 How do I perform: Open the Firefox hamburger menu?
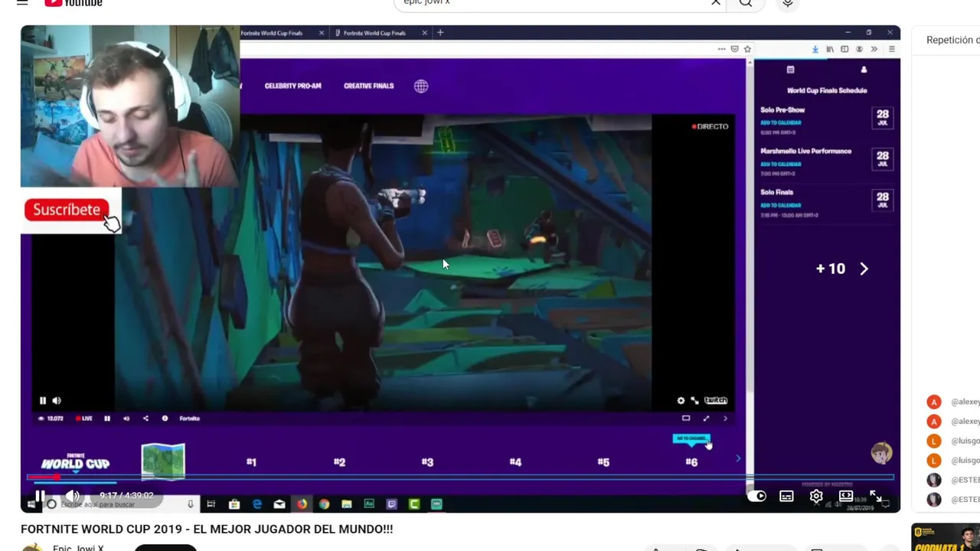pos(891,49)
